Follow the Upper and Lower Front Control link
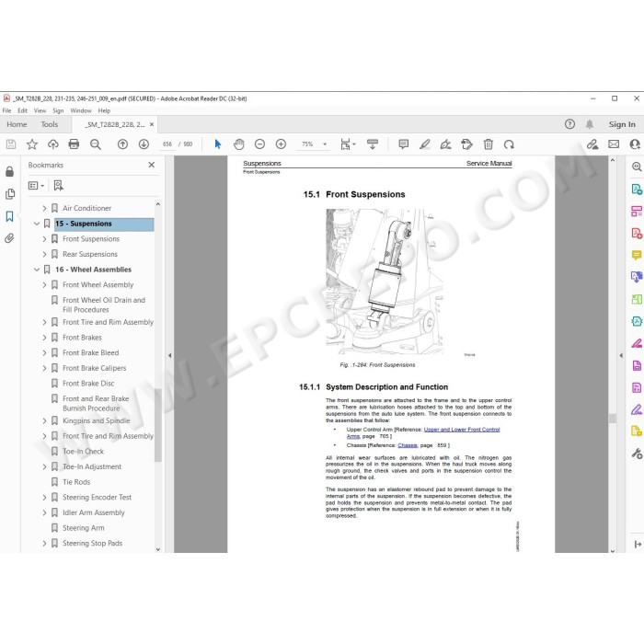The height and width of the screenshot is (644, 644). pos(462,430)
